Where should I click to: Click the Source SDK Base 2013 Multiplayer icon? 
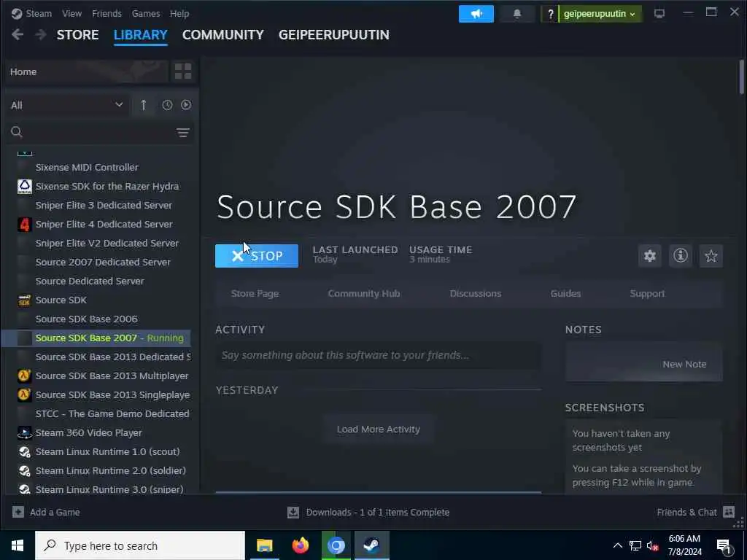24,376
